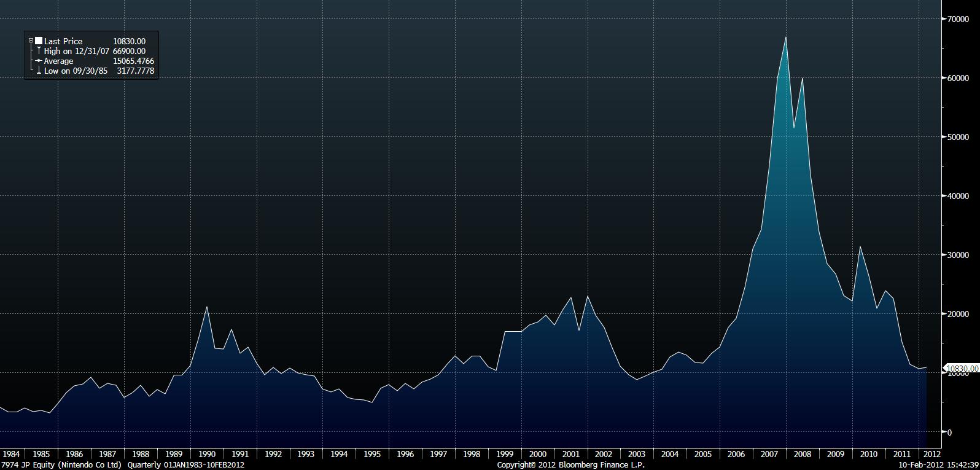
Task: Click the white Last Price color swatch
Action: (x=39, y=41)
